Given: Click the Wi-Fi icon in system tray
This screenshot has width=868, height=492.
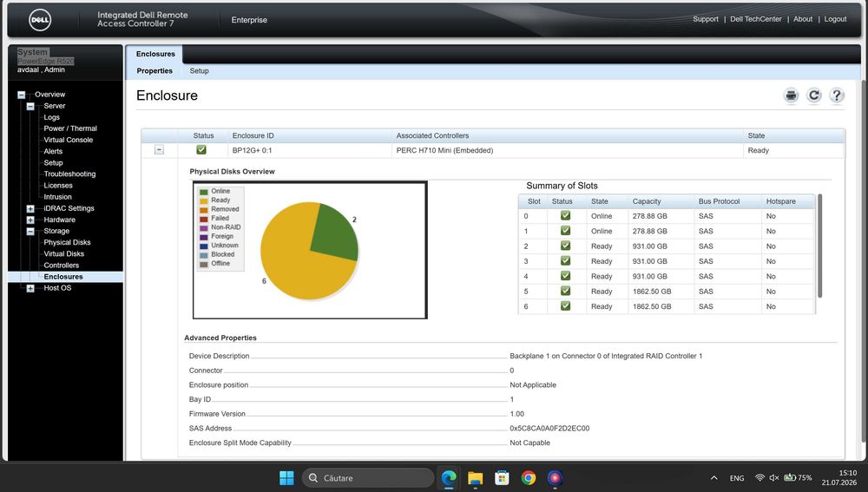Looking at the screenshot, I should (x=760, y=477).
